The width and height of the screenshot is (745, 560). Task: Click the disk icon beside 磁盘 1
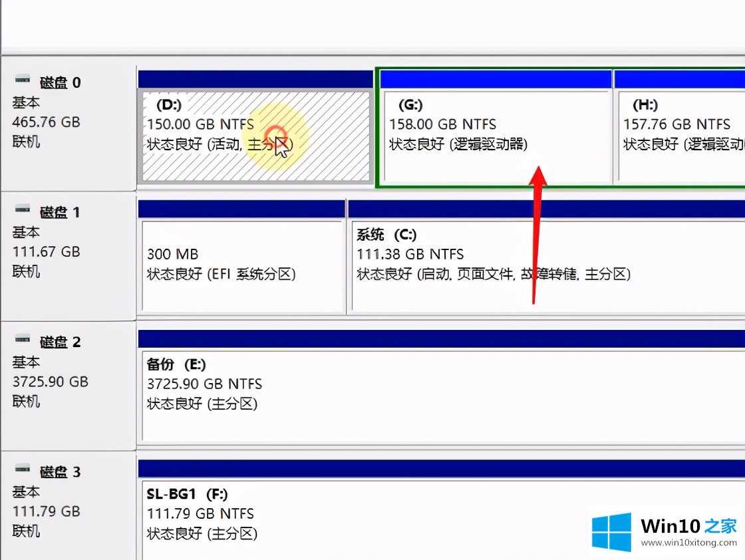pyautogui.click(x=23, y=209)
